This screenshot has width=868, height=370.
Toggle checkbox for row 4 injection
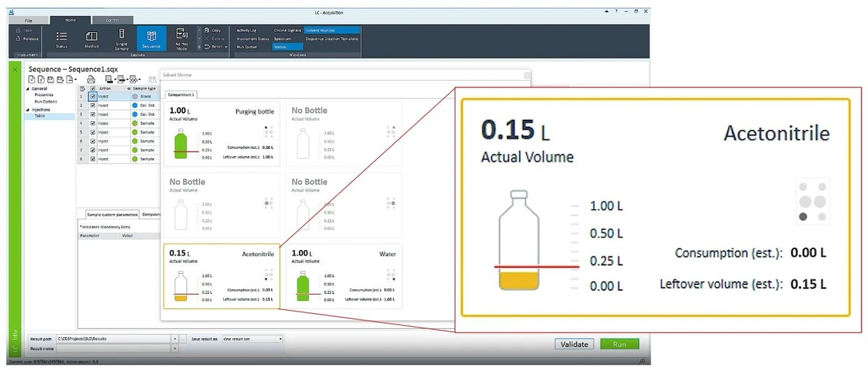(93, 123)
